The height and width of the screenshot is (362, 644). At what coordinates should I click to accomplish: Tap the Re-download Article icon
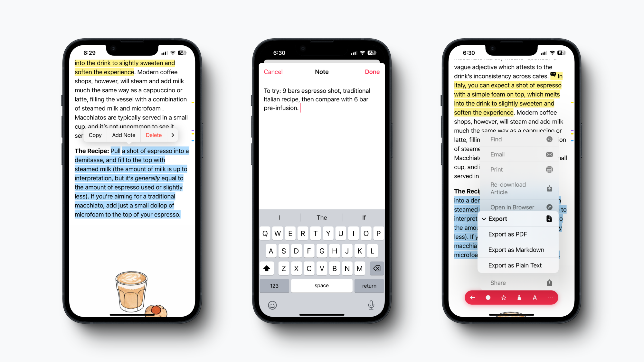click(x=549, y=188)
